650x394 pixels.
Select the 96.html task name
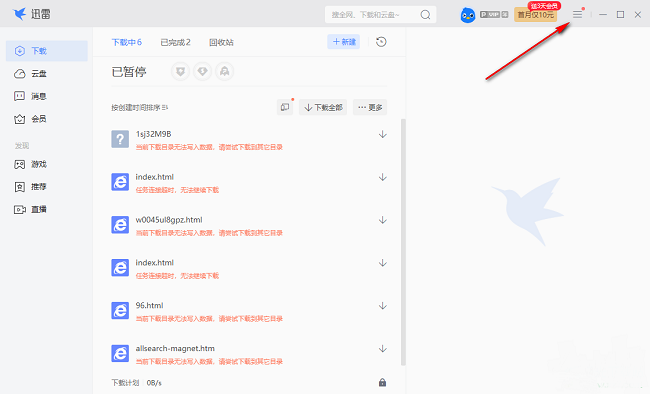pos(149,305)
